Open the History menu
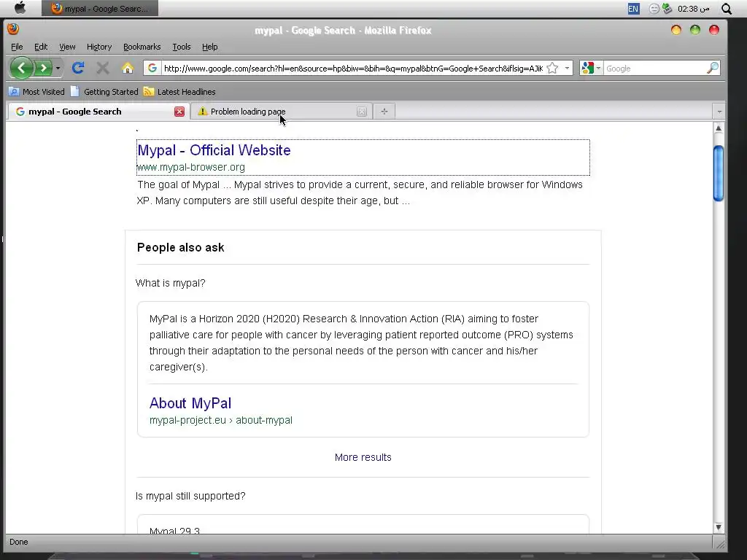The height and width of the screenshot is (560, 747). [x=99, y=47]
